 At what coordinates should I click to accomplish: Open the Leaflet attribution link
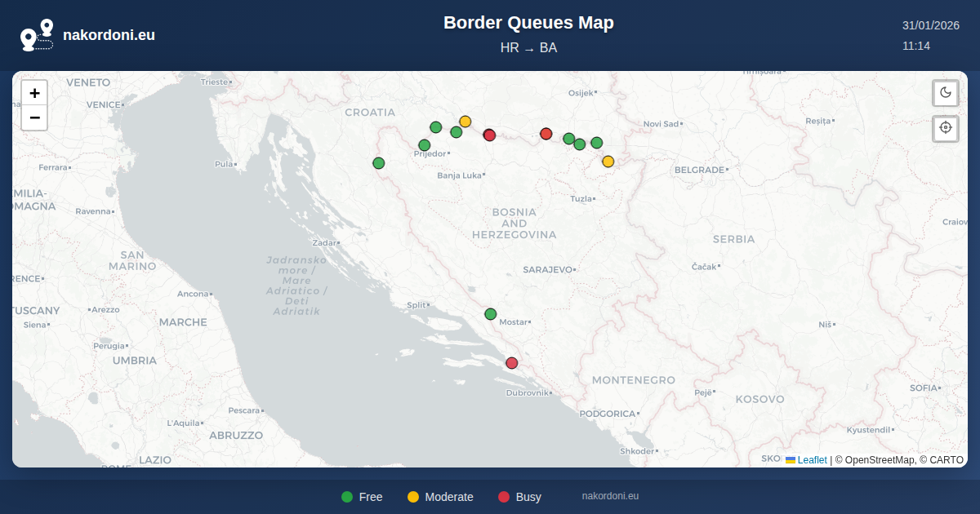(x=812, y=460)
